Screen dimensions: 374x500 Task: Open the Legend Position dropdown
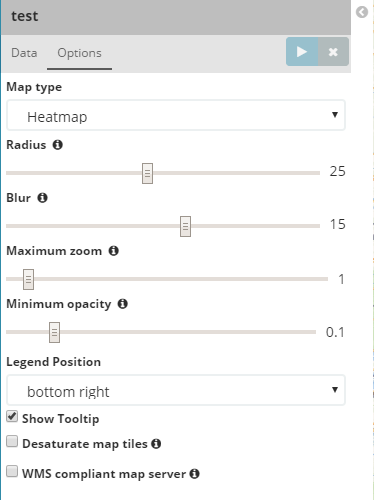(x=176, y=390)
